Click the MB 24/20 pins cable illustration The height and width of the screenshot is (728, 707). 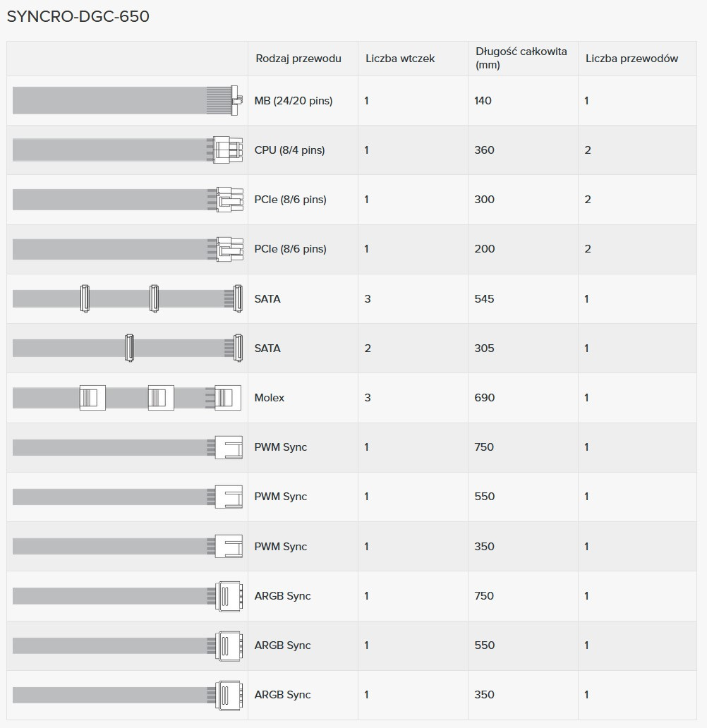(127, 101)
